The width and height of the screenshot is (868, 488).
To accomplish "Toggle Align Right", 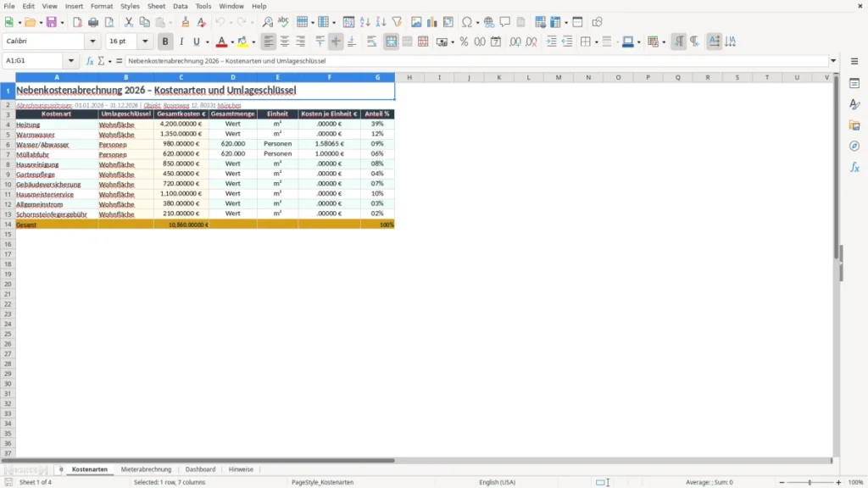I will point(301,42).
